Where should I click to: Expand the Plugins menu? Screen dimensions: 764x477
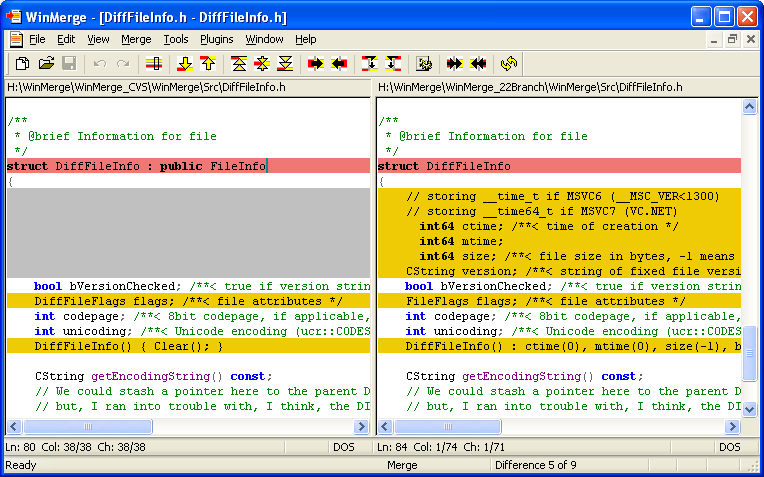tap(216, 39)
